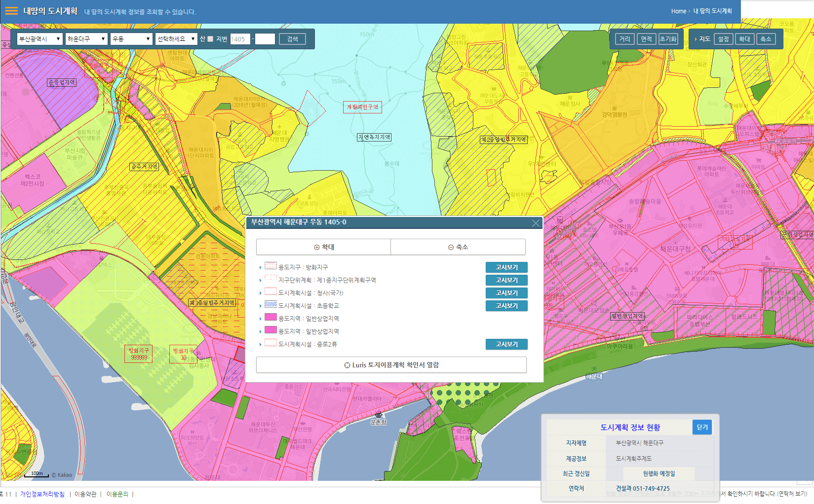Screen dimensions: 814x504
Task: Click 고시보기 for 청사(국가) row
Action: (x=506, y=293)
